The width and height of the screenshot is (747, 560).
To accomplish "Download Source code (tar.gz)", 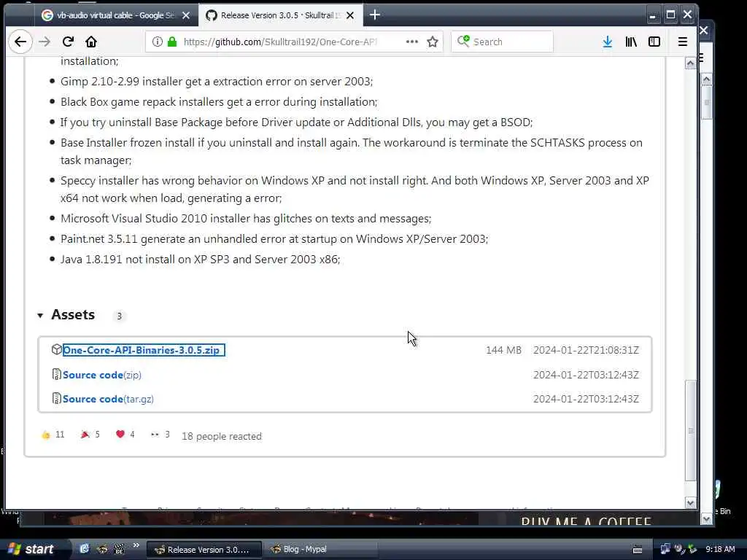I will (108, 399).
